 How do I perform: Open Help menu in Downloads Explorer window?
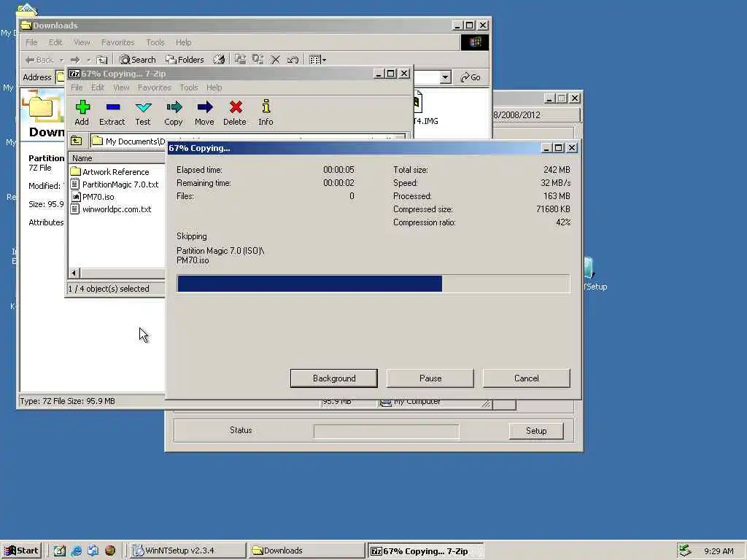183,42
